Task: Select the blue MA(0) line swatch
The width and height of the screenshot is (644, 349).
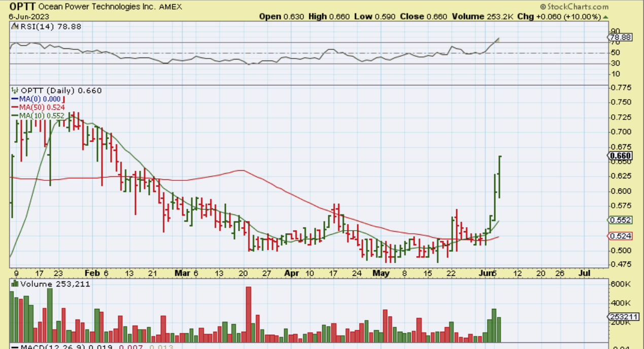Action: tap(15, 99)
